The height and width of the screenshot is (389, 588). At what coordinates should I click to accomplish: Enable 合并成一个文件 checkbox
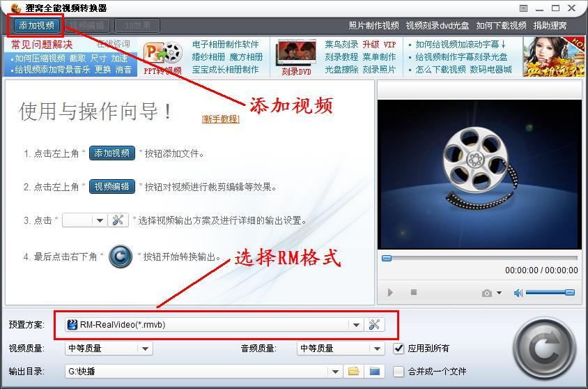[399, 372]
